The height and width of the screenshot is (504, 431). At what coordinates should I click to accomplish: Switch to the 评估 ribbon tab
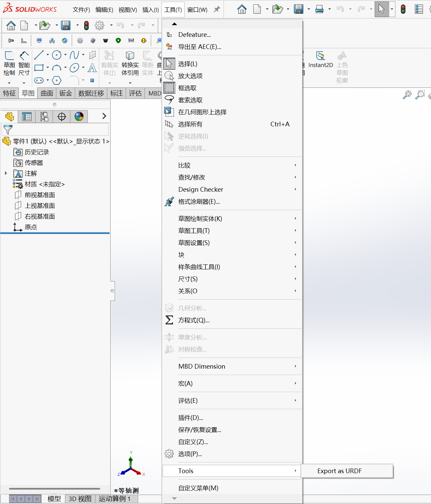(x=135, y=93)
